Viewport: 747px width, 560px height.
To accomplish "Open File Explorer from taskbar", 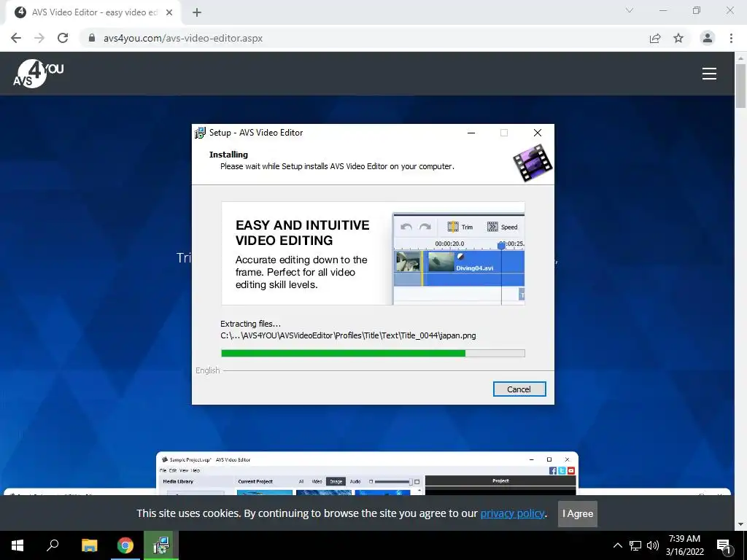I will pos(89,545).
